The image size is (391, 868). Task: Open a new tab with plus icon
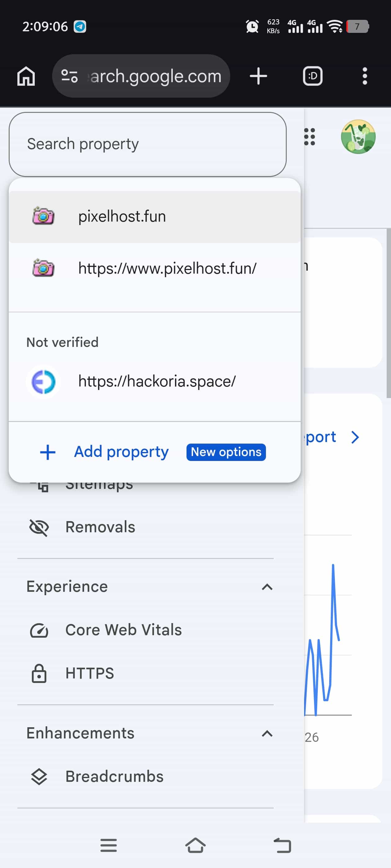pos(258,76)
